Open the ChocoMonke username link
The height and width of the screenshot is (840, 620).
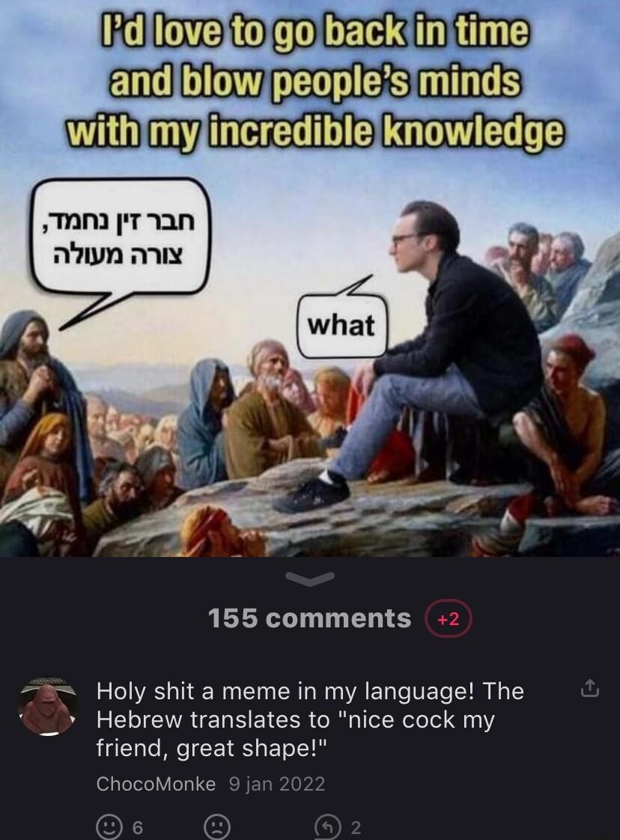click(x=156, y=784)
